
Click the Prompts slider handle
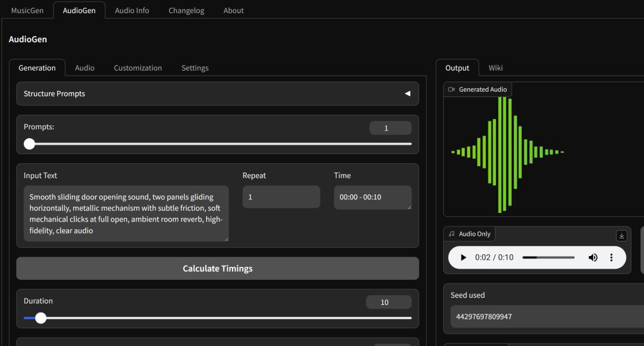coord(29,144)
